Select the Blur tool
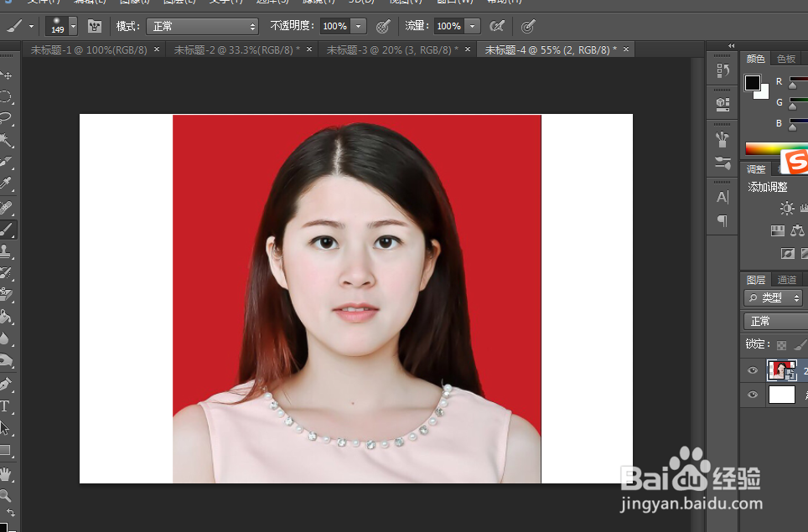The height and width of the screenshot is (532, 808). pos(5,338)
